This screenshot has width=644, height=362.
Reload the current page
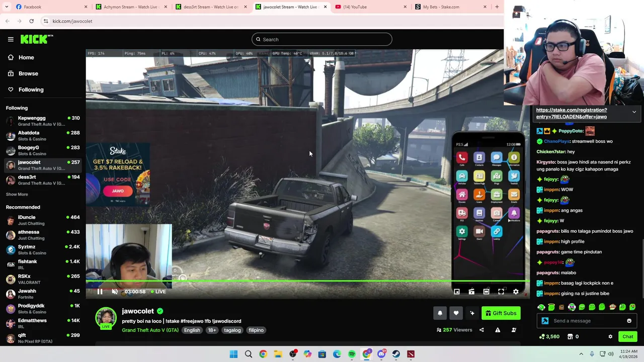tap(31, 21)
